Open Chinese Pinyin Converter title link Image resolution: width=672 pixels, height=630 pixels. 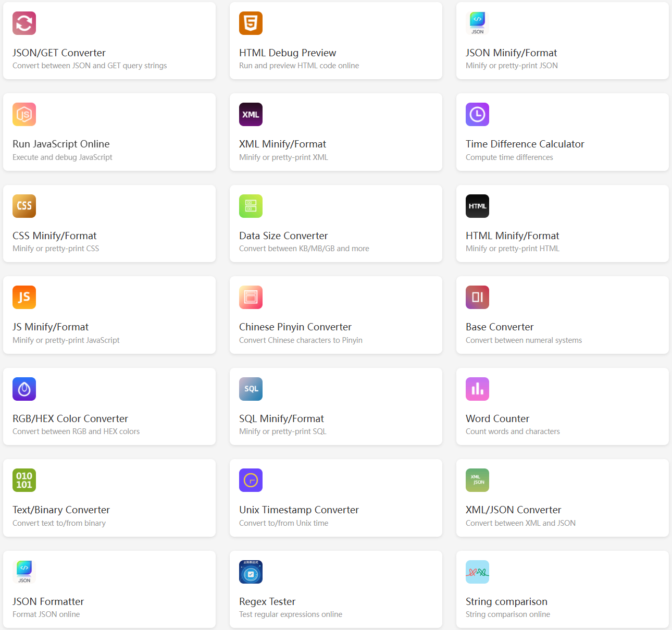tap(295, 327)
